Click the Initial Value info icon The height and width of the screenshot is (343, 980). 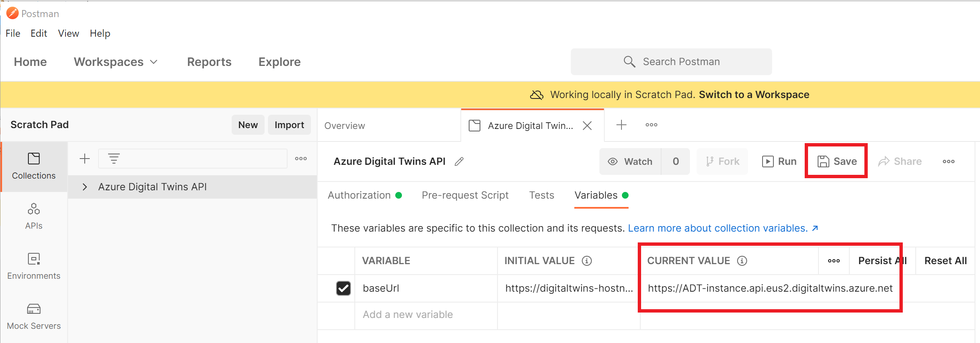click(587, 261)
